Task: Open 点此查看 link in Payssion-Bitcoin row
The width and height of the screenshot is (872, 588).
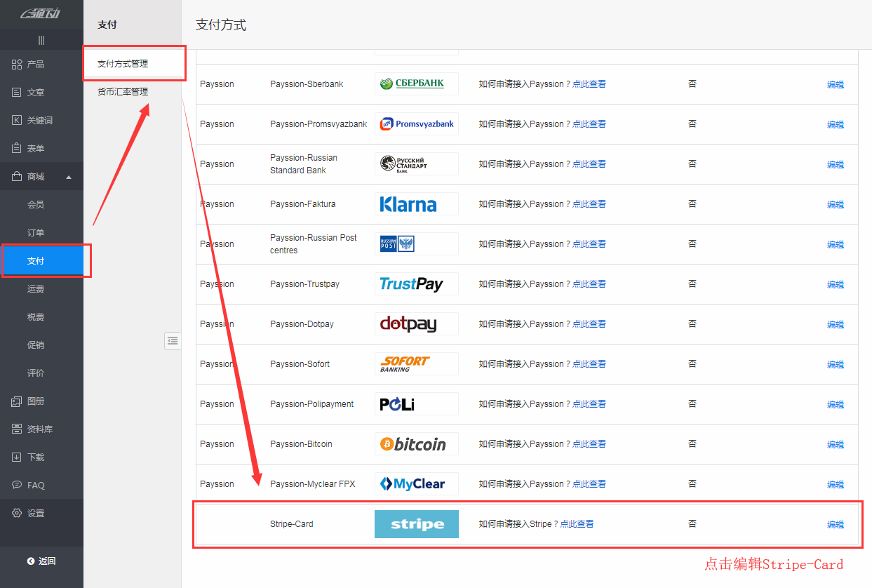Action: pos(589,444)
